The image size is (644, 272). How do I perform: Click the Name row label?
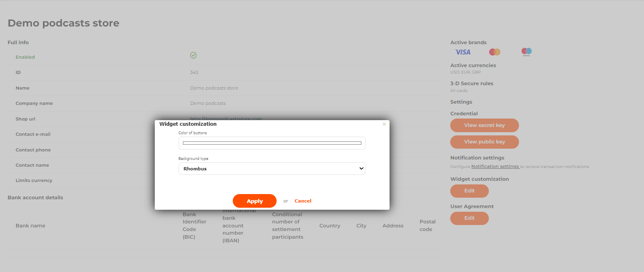[23, 88]
